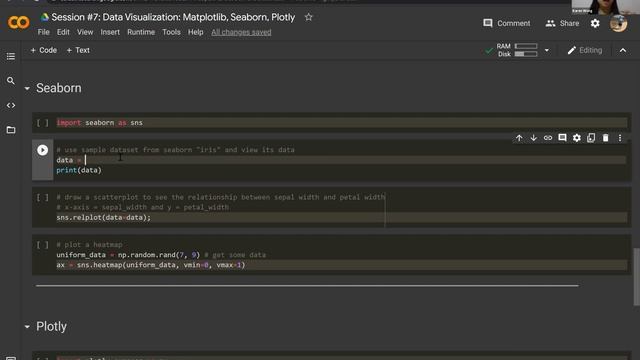Screen dimensions: 640x360
Task: Click the print(data) code line
Action: click(79, 170)
